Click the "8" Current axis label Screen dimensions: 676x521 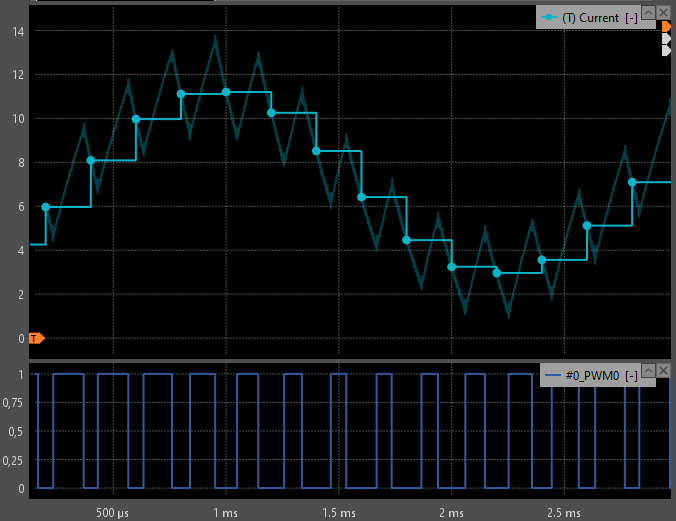(x=21, y=163)
